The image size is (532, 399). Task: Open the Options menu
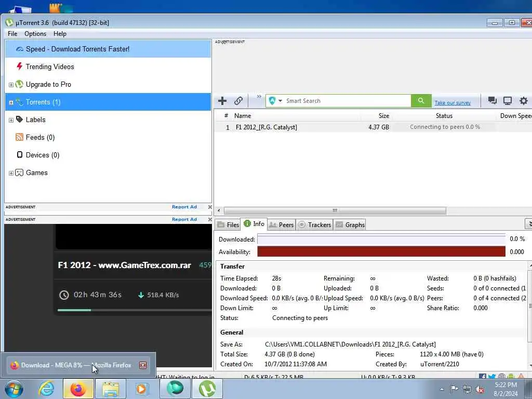pyautogui.click(x=35, y=34)
